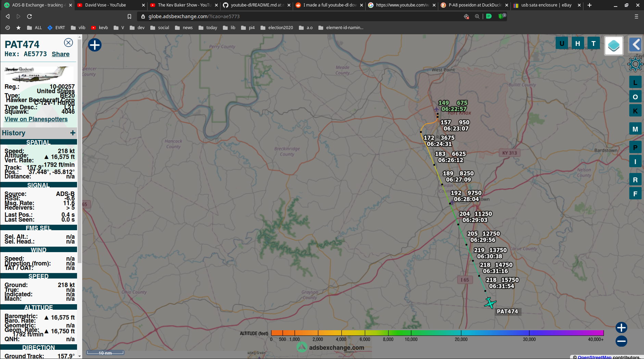This screenshot has height=359, width=644.
Task: Open OpenStreetMap contributors link
Action: pos(594,357)
